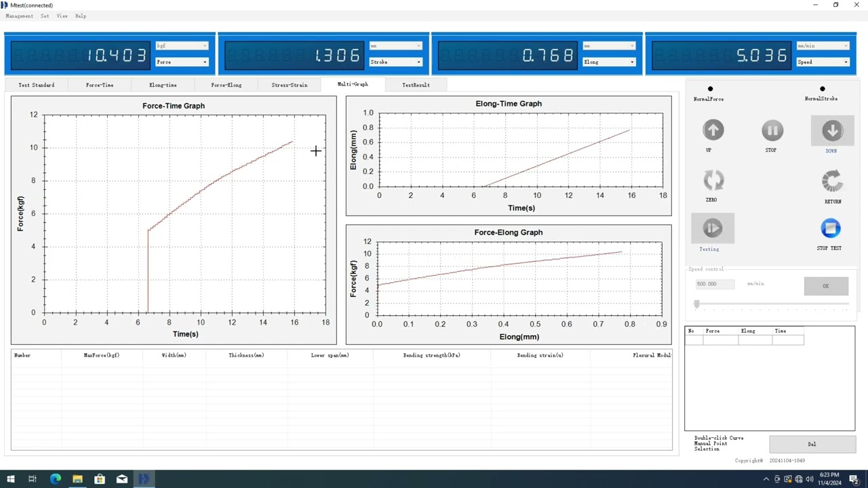Open Mail app from taskbar
The height and width of the screenshot is (488, 868).
click(x=122, y=479)
